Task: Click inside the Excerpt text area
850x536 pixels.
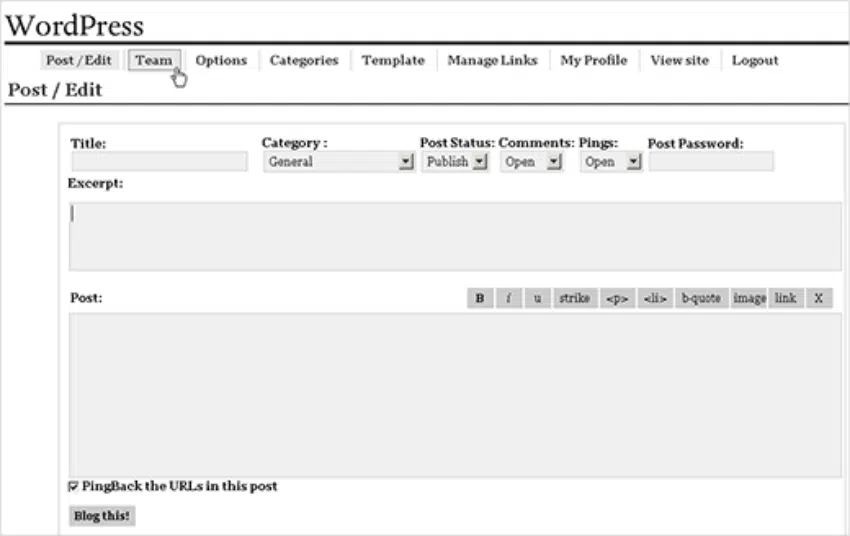Action: pos(455,236)
